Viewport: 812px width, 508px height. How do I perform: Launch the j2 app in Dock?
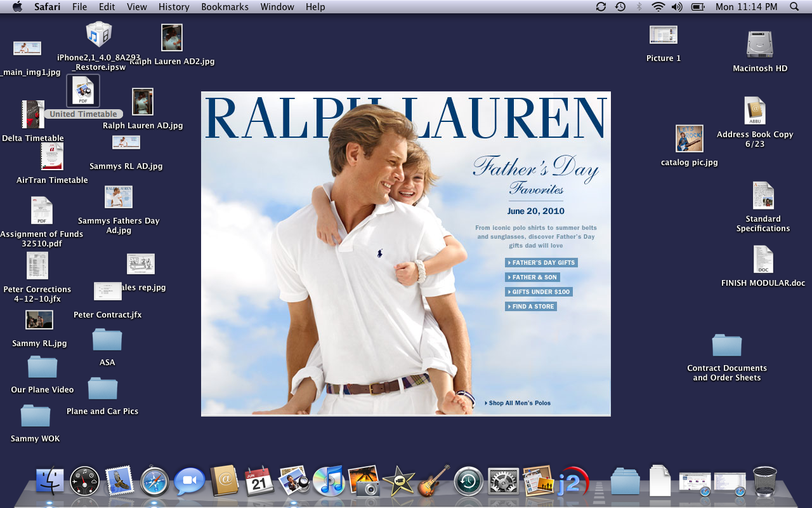click(x=573, y=482)
